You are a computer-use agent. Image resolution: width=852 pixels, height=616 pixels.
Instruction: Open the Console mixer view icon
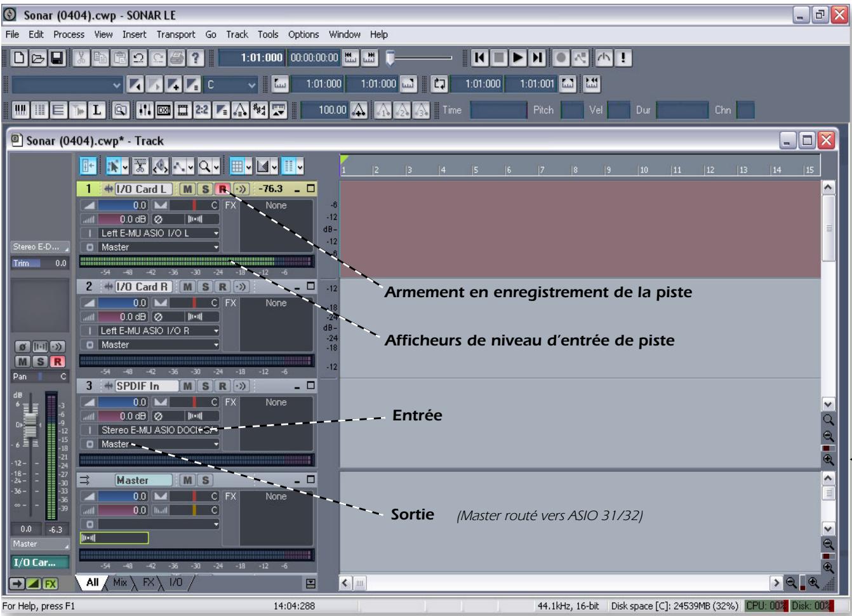[144, 110]
